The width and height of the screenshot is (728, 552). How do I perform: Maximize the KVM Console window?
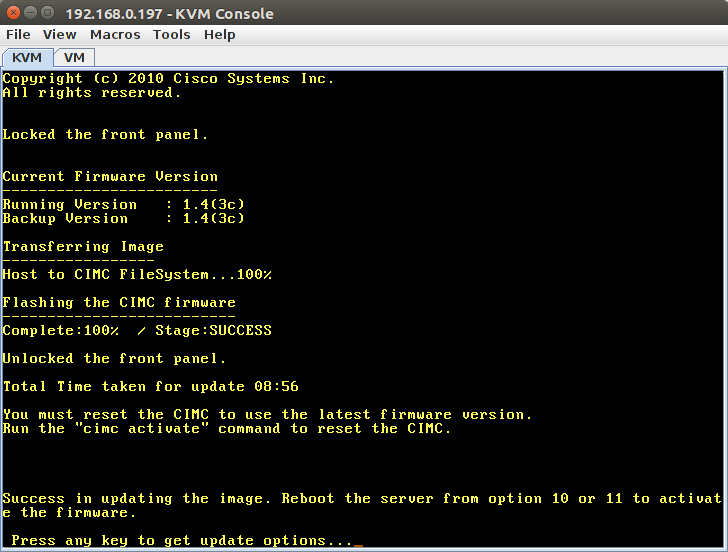pos(47,13)
